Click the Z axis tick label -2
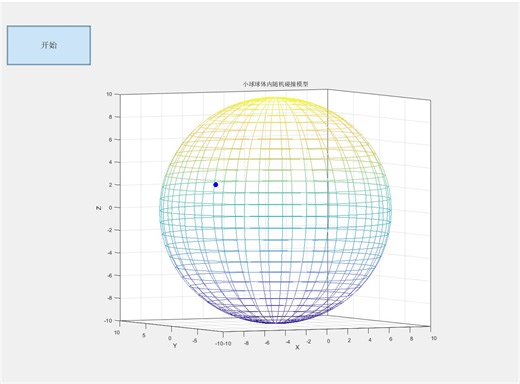The image size is (520, 384). 109,230
